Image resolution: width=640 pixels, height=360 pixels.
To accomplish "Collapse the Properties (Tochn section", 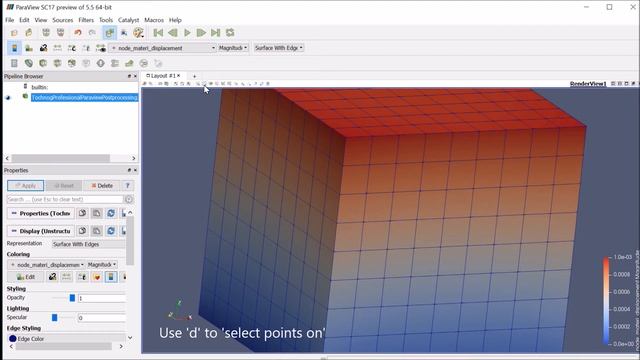I will (x=41, y=213).
